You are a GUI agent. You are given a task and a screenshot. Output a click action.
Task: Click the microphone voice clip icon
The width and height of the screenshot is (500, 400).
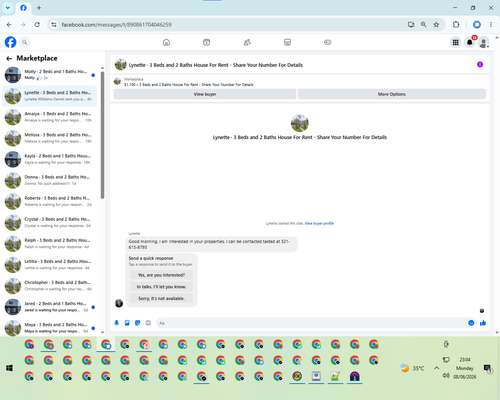[117, 323]
